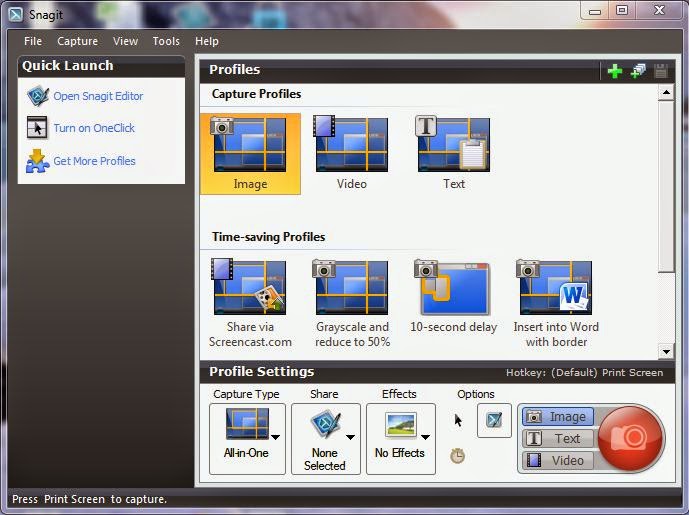Switch capture mode to Video
This screenshot has height=515, width=689.
click(x=557, y=461)
